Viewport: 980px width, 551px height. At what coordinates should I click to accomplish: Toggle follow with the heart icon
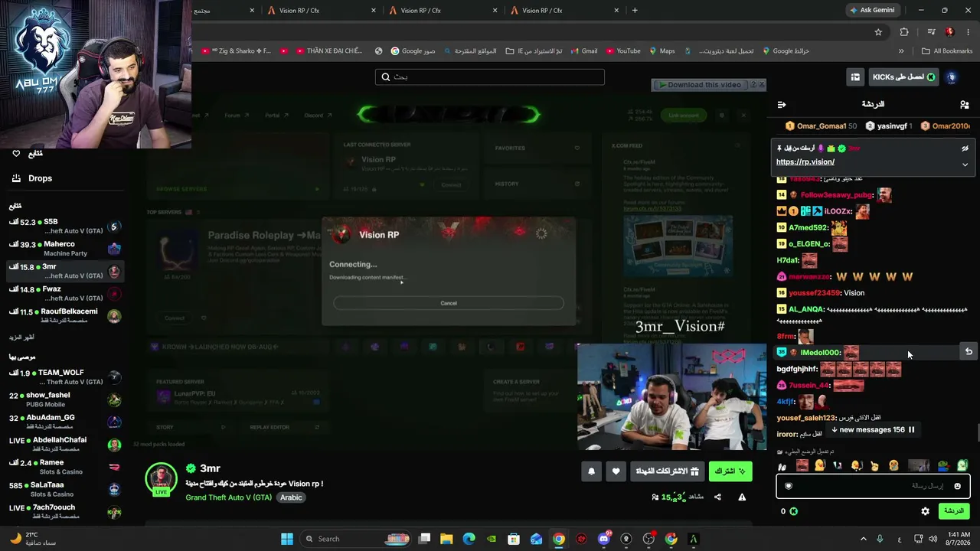point(616,471)
